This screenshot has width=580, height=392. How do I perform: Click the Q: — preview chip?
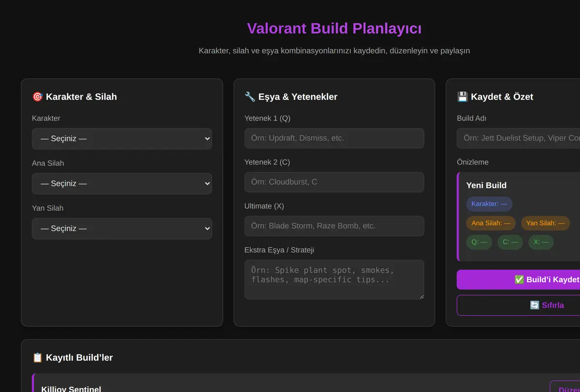[479, 242]
